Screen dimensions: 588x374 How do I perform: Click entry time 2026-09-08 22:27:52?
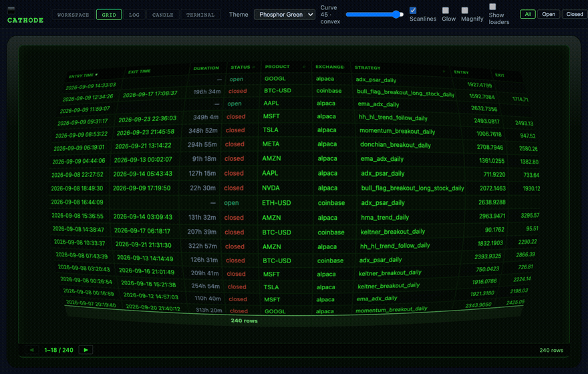(78, 175)
